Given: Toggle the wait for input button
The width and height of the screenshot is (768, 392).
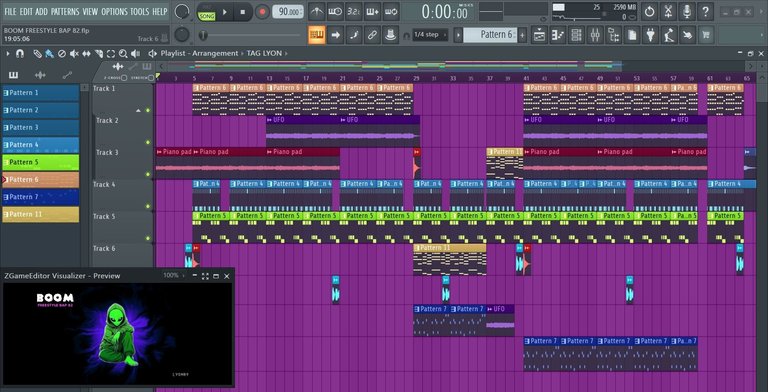Looking at the screenshot, I should coord(336,11).
